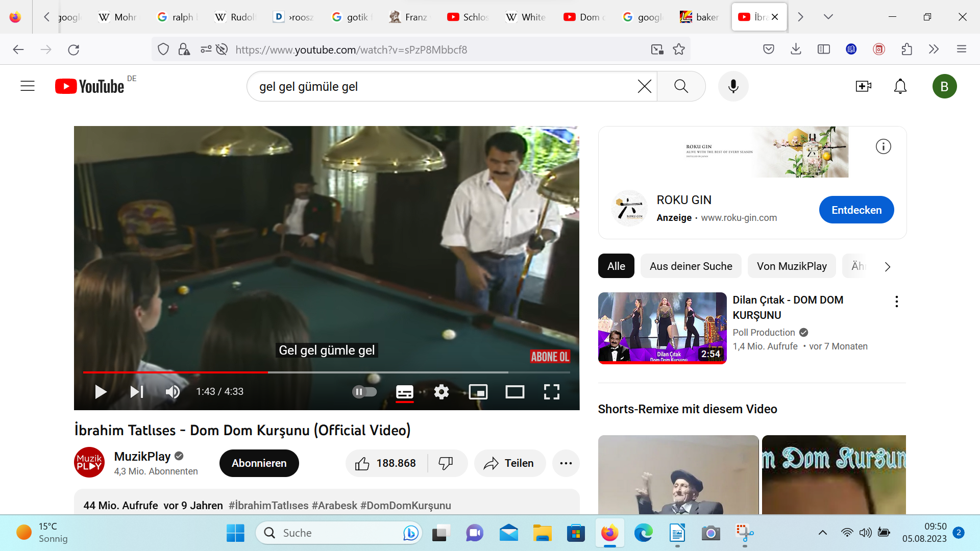This screenshot has height=551, width=980.
Task: Mute the video volume
Action: (173, 392)
